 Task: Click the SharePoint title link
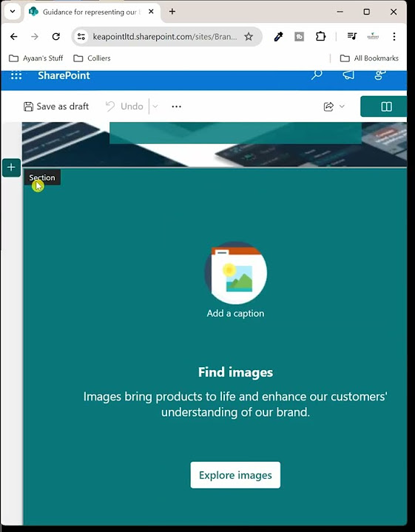click(x=64, y=75)
